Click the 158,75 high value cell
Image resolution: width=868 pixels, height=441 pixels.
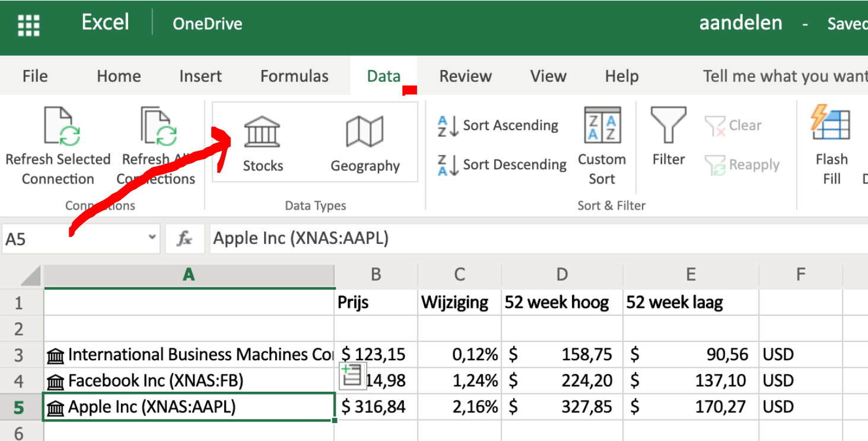point(562,355)
